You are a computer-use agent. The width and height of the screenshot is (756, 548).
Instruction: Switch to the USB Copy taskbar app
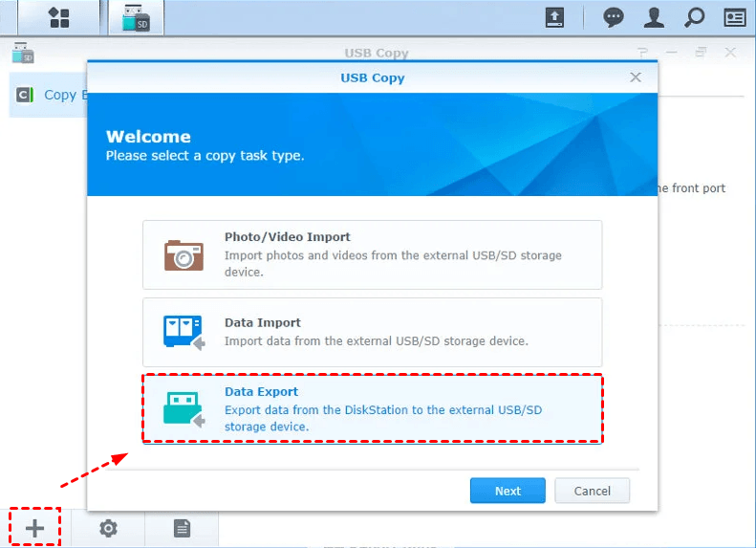136,18
